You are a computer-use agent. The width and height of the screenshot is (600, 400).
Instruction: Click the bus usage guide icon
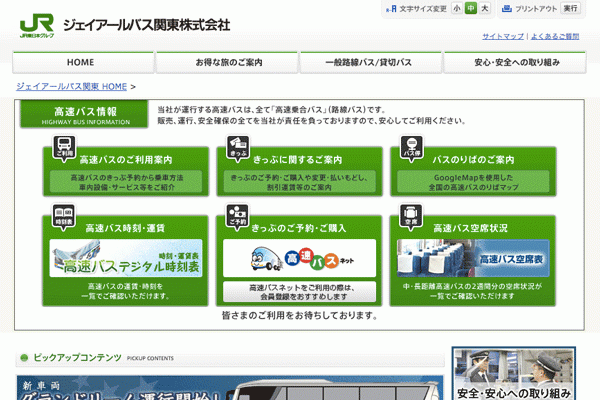pyautogui.click(x=64, y=148)
